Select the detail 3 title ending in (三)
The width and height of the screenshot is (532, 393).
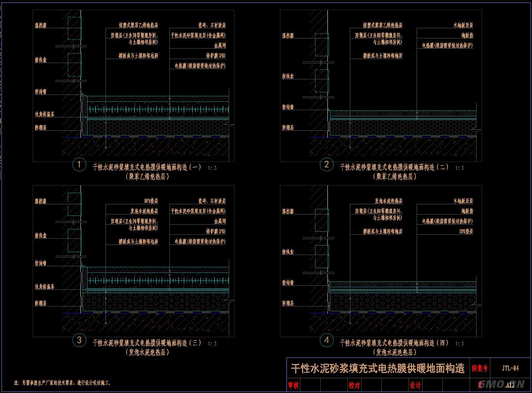coord(147,343)
